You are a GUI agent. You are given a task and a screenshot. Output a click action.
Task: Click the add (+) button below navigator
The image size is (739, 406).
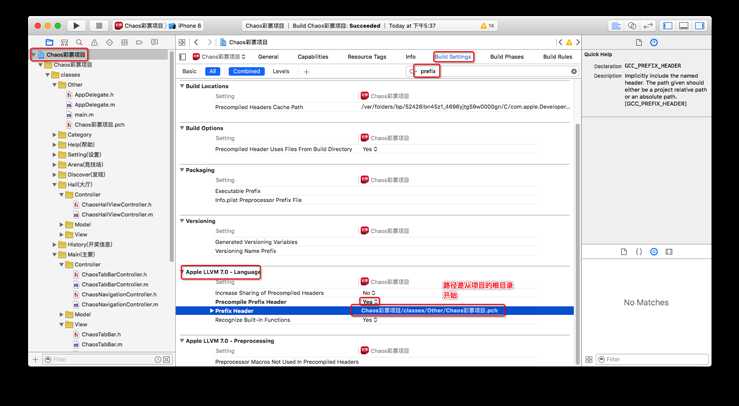[x=35, y=359]
